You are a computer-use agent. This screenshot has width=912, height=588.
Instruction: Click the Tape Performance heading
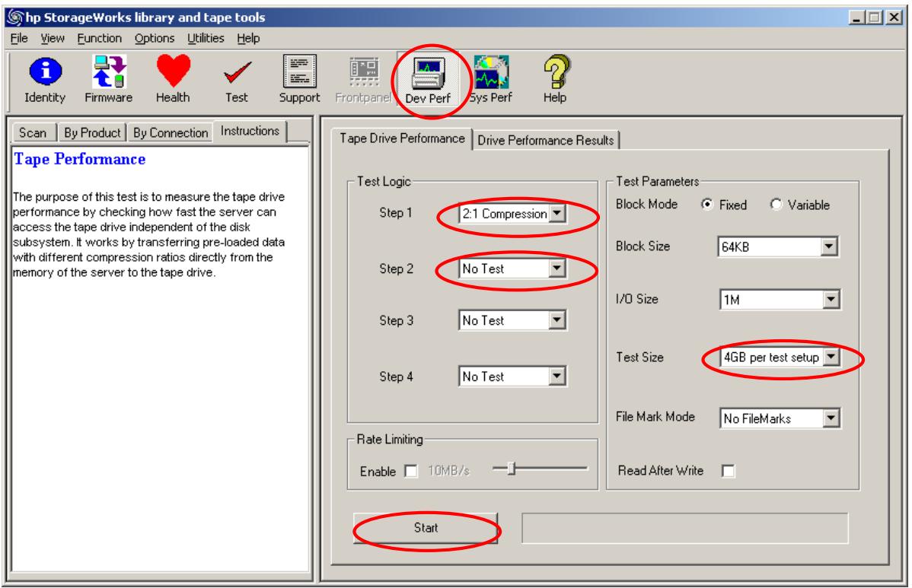tap(80, 159)
